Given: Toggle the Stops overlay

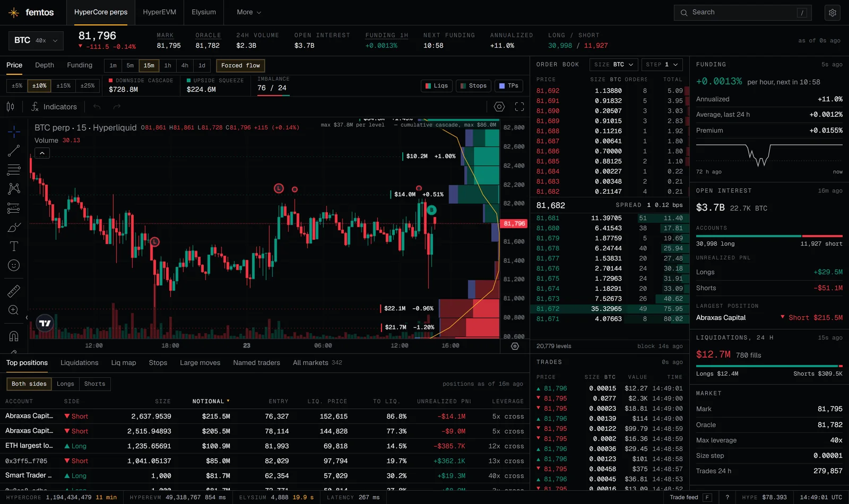Looking at the screenshot, I should pos(474,86).
